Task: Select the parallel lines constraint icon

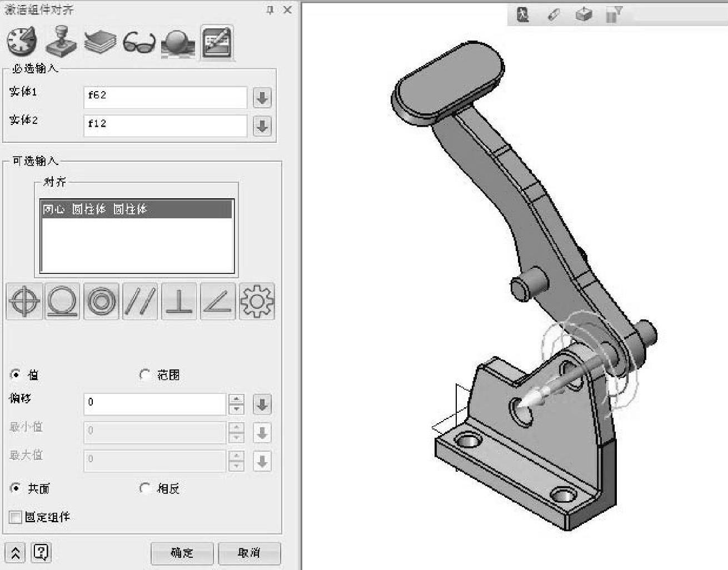Action: (x=140, y=301)
